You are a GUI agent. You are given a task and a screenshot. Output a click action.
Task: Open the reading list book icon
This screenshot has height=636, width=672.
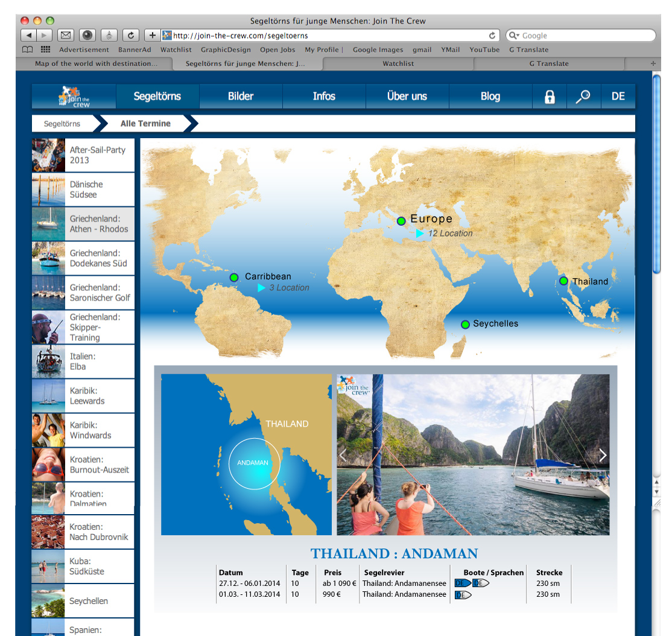tap(27, 49)
